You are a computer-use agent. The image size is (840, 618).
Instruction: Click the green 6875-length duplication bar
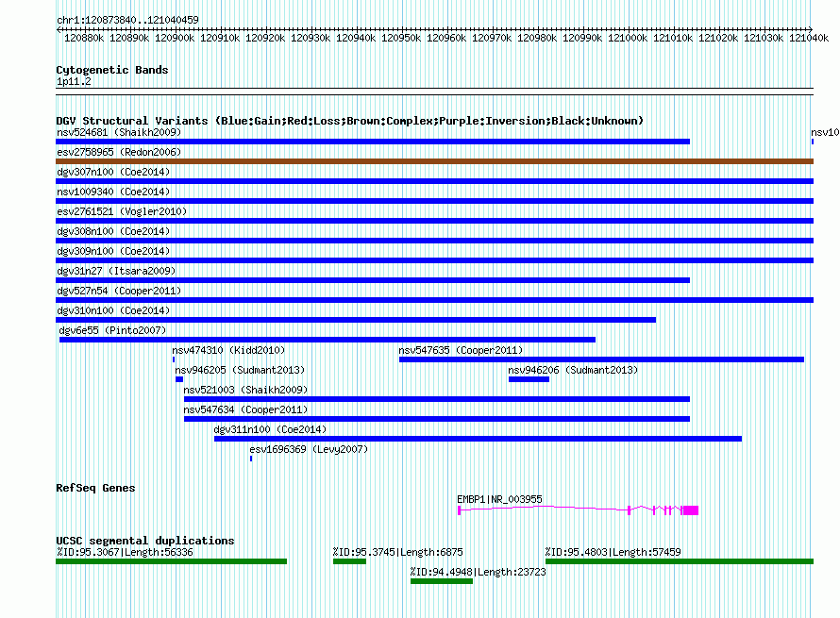(x=349, y=561)
